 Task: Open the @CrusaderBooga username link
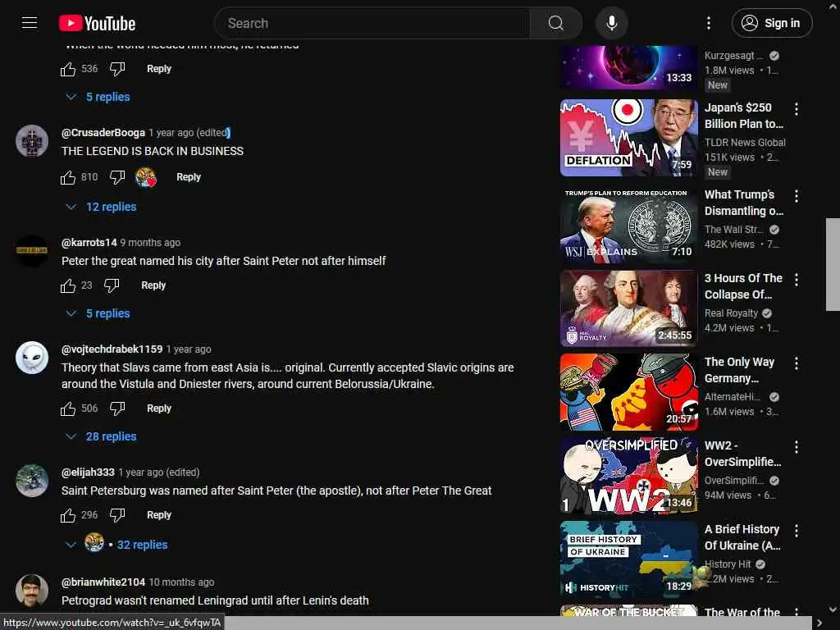103,133
